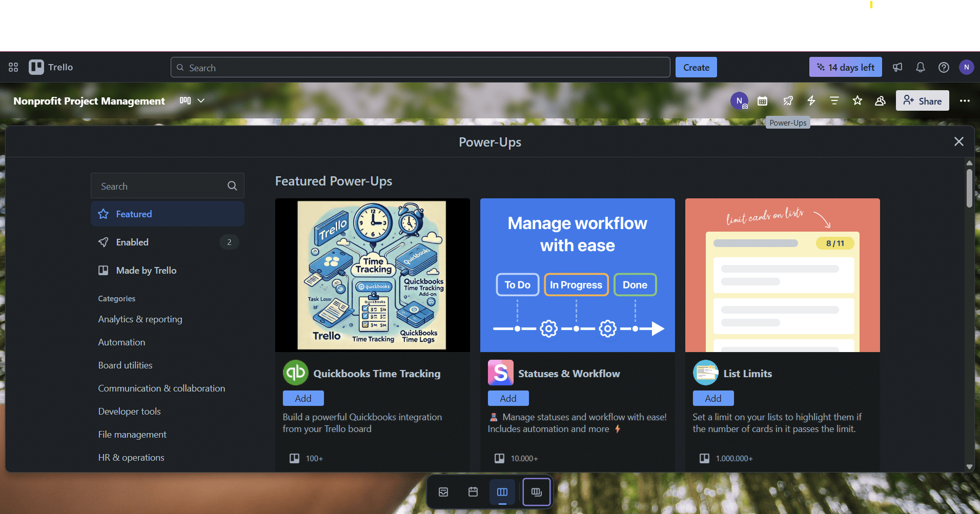
Task: Focus the top Trello search bar
Action: pyautogui.click(x=420, y=67)
